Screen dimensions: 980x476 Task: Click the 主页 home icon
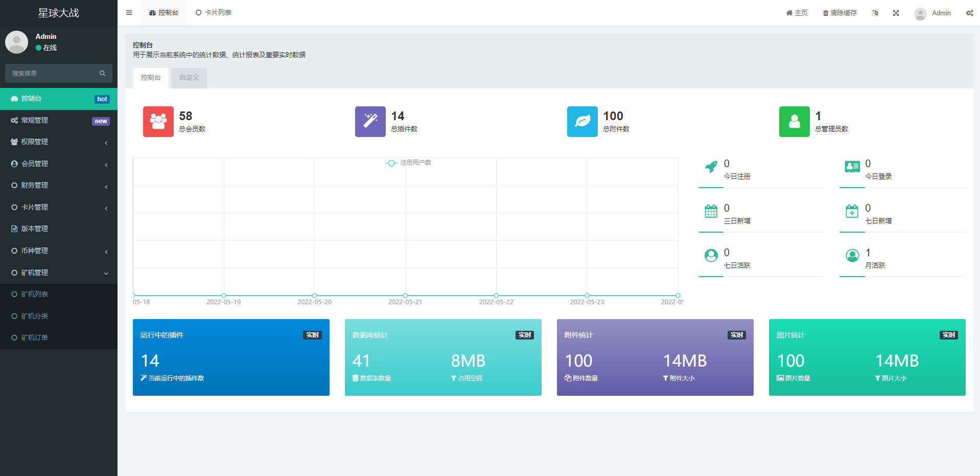[788, 12]
